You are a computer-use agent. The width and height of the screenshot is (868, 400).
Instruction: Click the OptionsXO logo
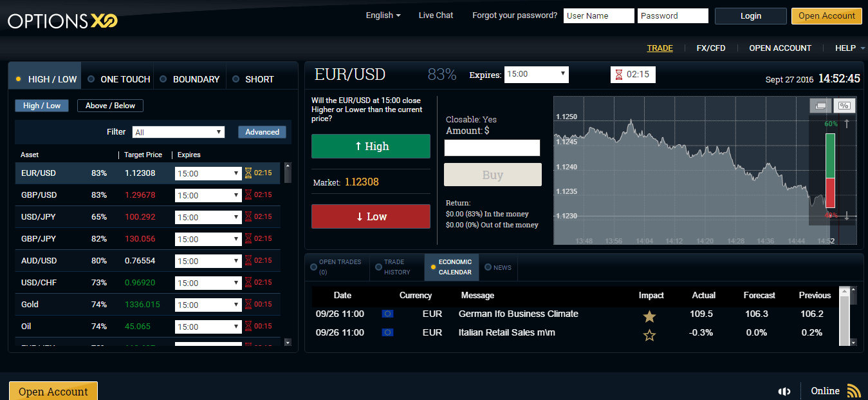(61, 20)
